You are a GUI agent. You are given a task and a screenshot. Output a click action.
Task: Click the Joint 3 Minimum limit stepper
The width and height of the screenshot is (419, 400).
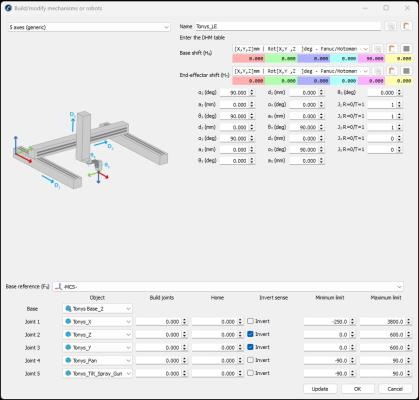[353, 348]
